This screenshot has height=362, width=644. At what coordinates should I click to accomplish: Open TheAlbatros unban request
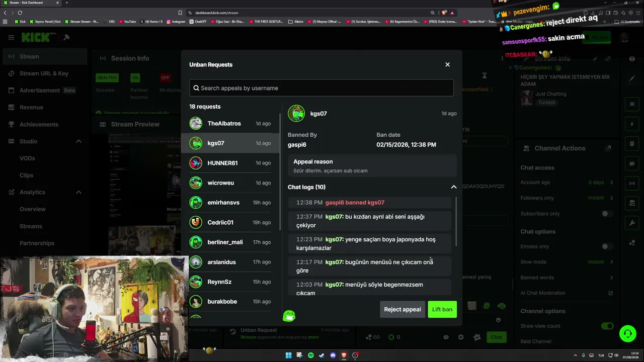point(230,123)
